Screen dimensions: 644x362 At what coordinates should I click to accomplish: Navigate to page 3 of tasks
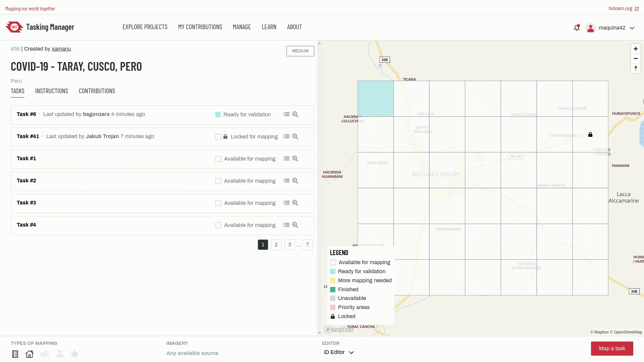tap(290, 244)
